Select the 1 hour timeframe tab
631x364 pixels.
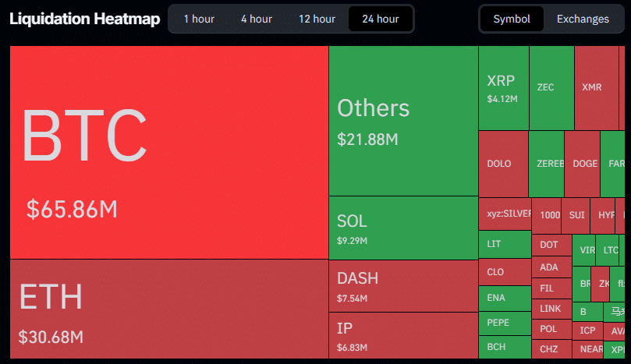[x=200, y=19]
